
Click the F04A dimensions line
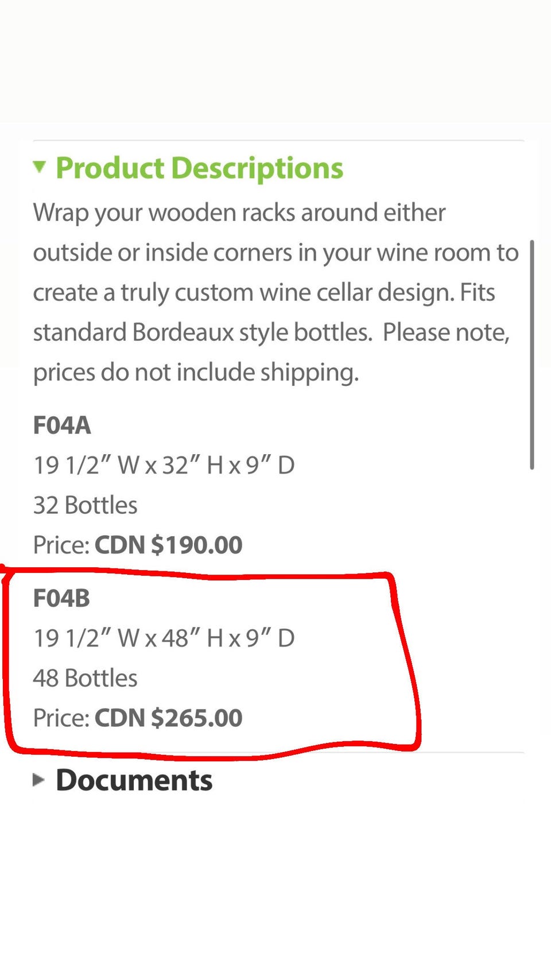(164, 465)
